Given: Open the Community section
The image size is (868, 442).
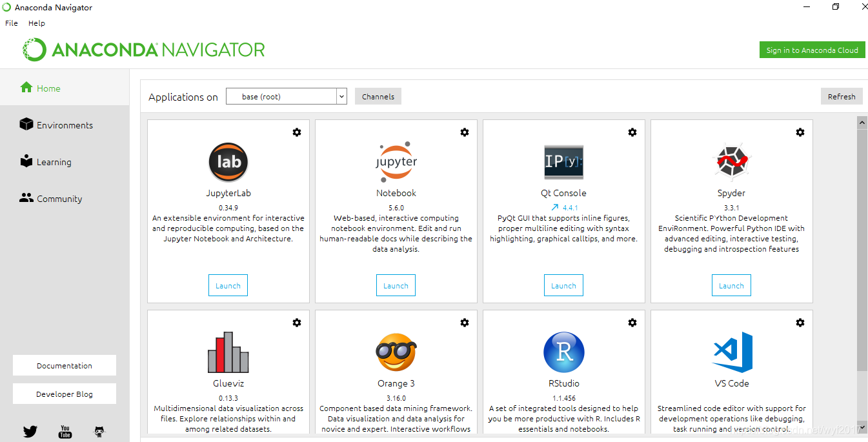Looking at the screenshot, I should coord(65,198).
